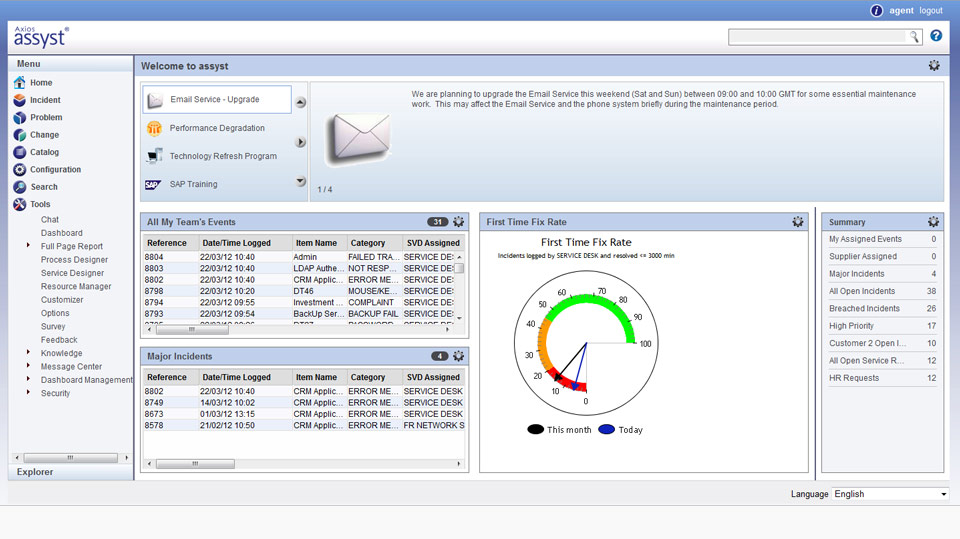Open gear icon of All My Team's Events

click(458, 222)
